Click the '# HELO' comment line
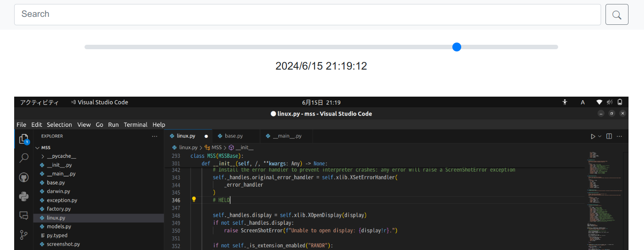Viewport: 644px width, 250px height. pos(221,200)
